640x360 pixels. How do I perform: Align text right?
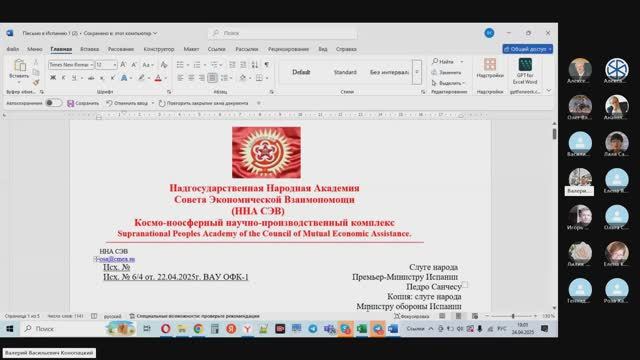202,78
